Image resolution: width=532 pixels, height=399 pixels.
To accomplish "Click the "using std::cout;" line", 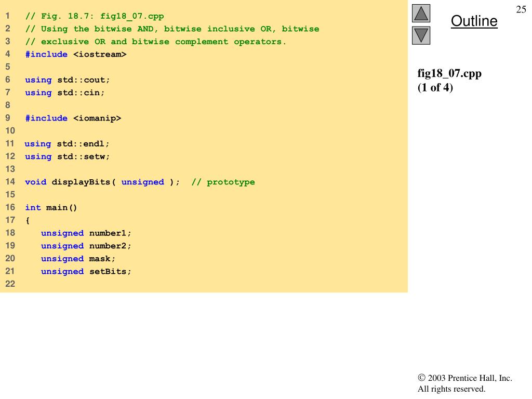I will click(68, 80).
